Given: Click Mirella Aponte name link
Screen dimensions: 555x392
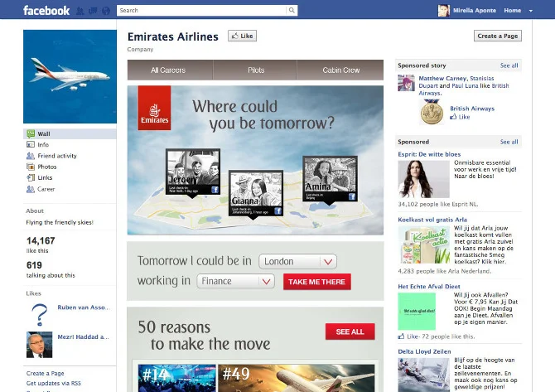Looking at the screenshot, I should point(475,10).
